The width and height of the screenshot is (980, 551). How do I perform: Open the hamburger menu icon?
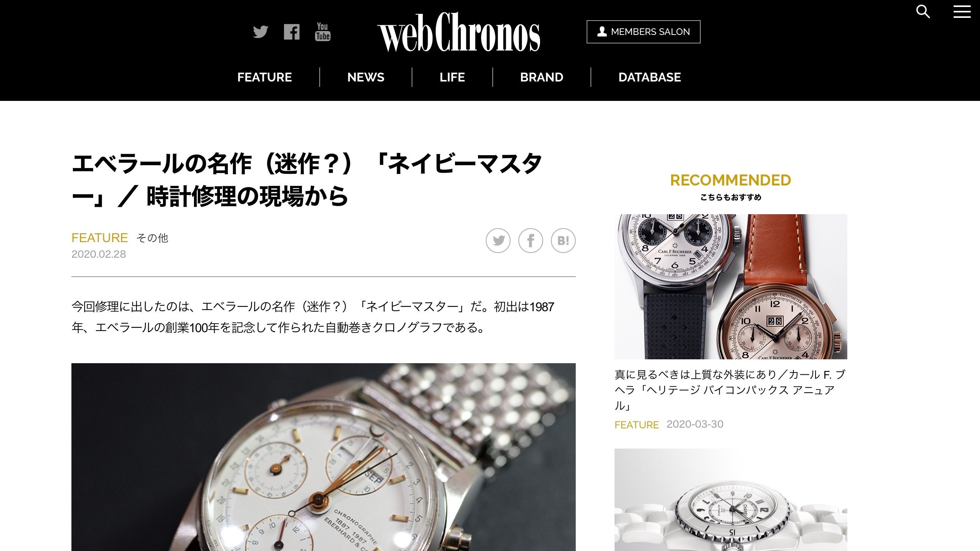tap(962, 12)
